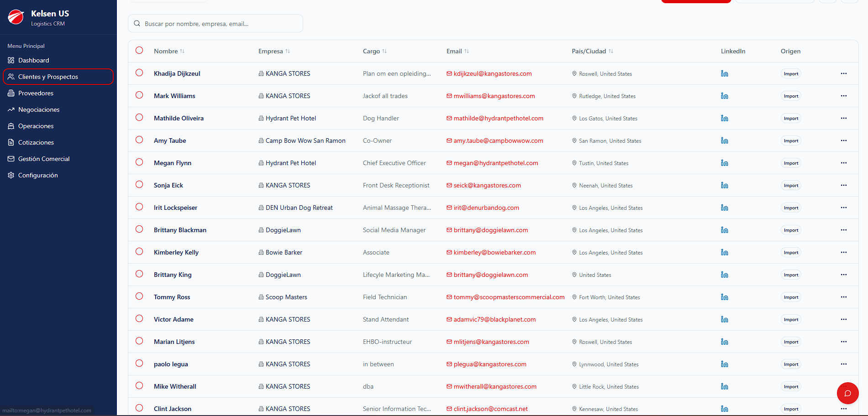Focus the Buscar por nombre search field
The height and width of the screenshot is (416, 868).
tap(216, 23)
